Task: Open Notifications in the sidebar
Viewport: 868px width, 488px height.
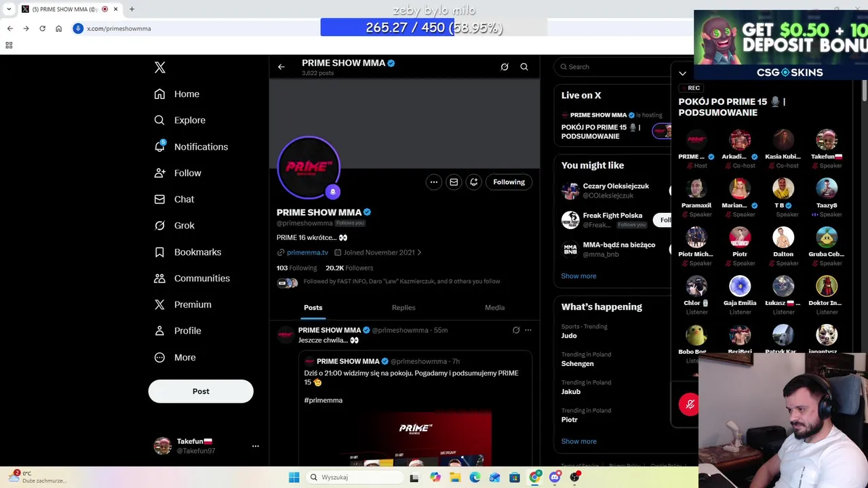Action: [x=191, y=146]
